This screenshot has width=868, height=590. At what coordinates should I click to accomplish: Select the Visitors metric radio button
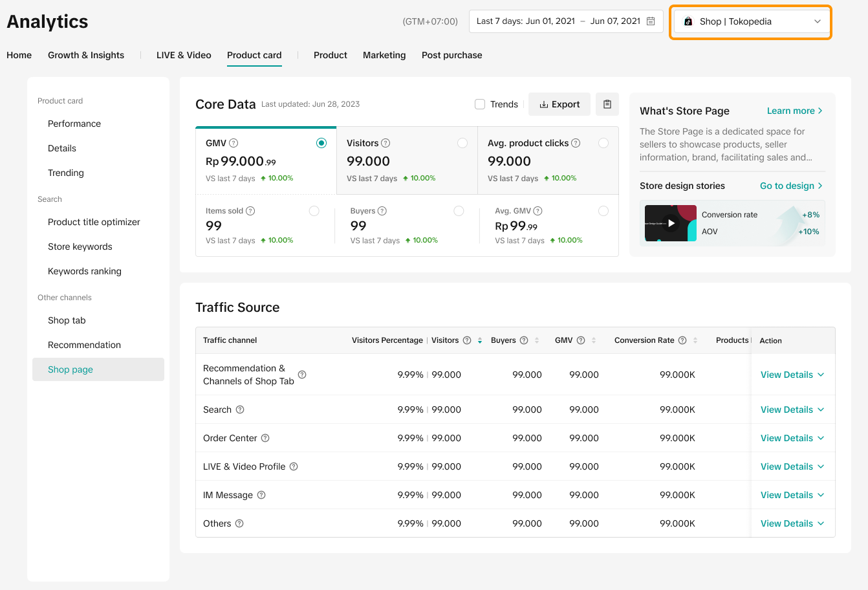click(462, 143)
